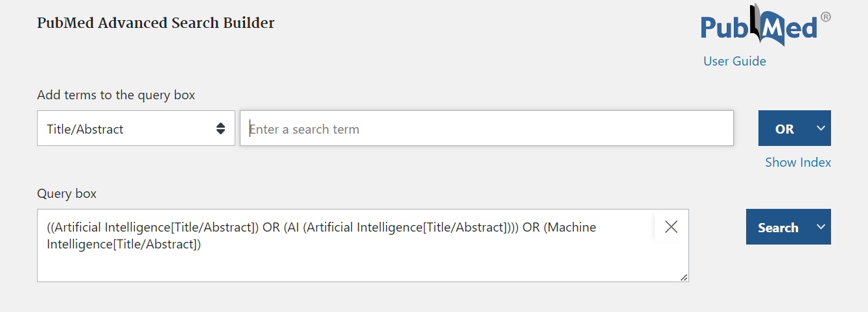
Task: Open the User Guide link
Action: pos(734,61)
